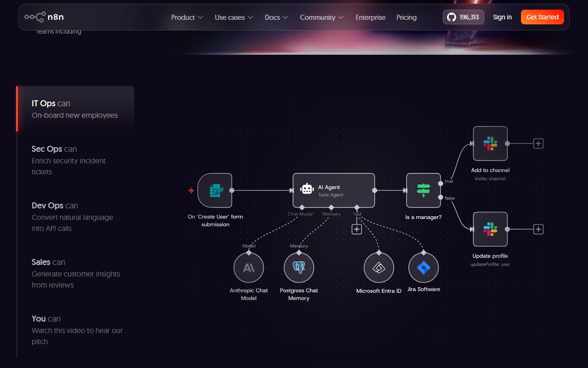This screenshot has width=588, height=368.
Task: Select the Sales tab
Action: pyautogui.click(x=76, y=273)
